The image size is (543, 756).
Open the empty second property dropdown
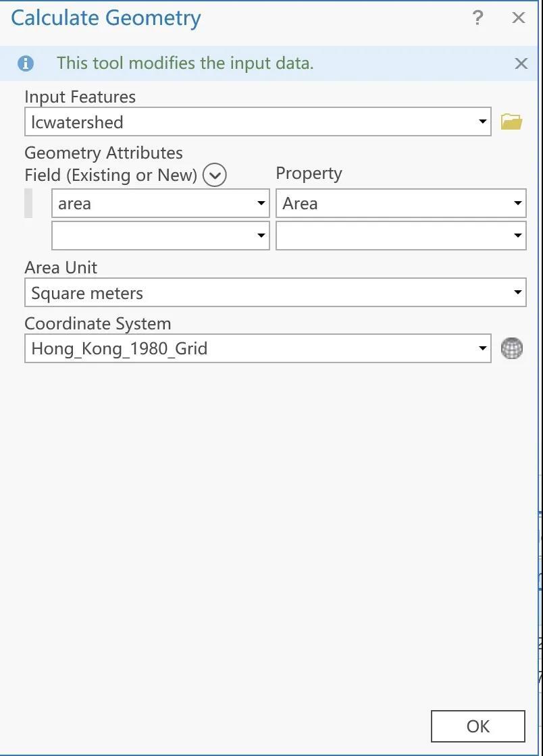click(517, 236)
